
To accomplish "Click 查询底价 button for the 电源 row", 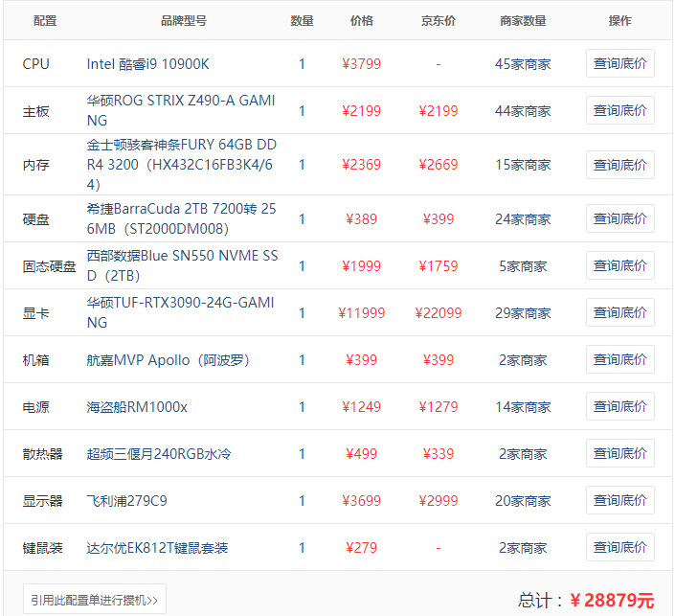I will click(x=619, y=407).
